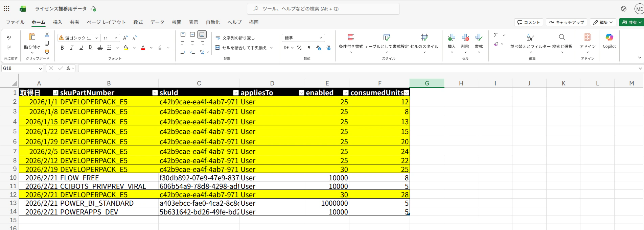Switch to the 挿入 ribbon tab
The height and width of the screenshot is (230, 644).
tap(57, 22)
